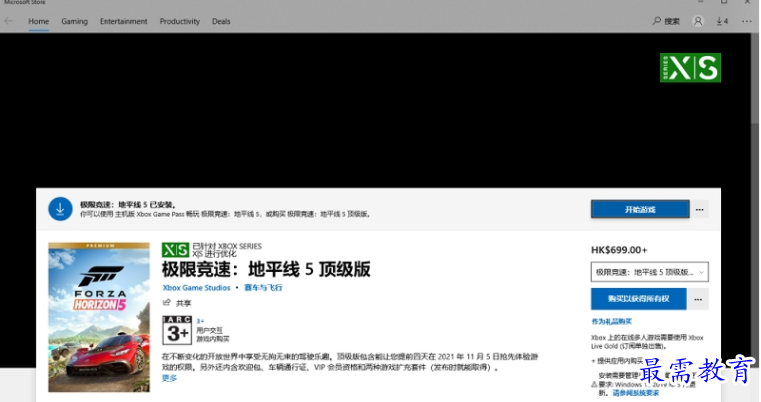Screen dimensions: 761x402
Task: Open more options next to buy button
Action: point(698,299)
